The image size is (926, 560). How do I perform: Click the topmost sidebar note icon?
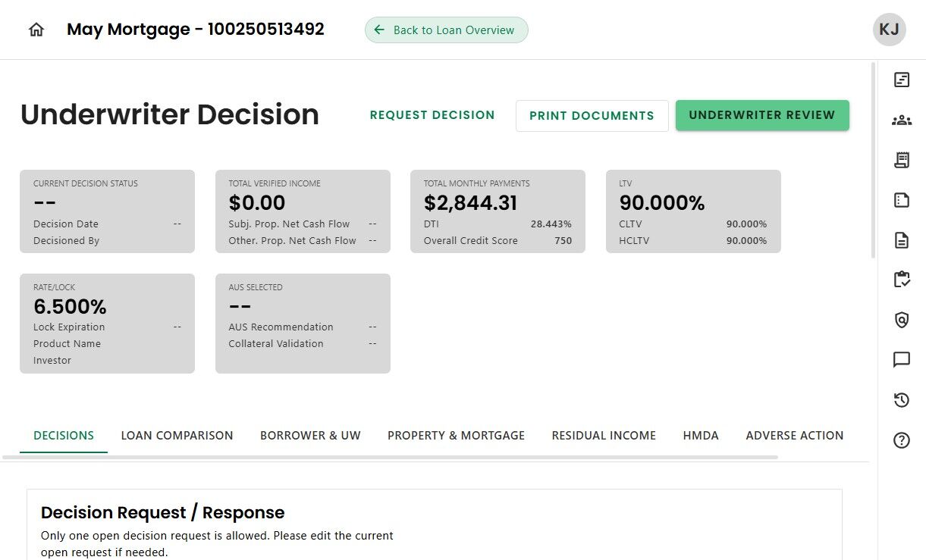point(902,80)
